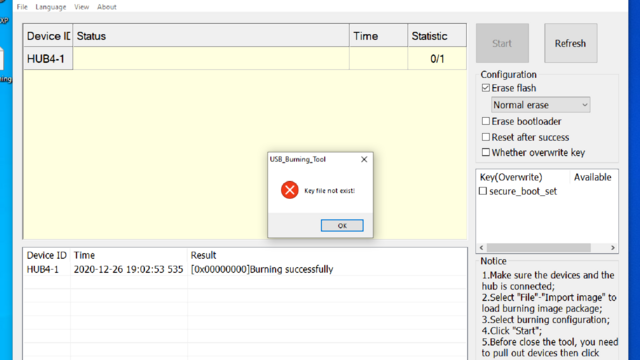
Task: Click the Time column header in device table
Action: pos(378,36)
